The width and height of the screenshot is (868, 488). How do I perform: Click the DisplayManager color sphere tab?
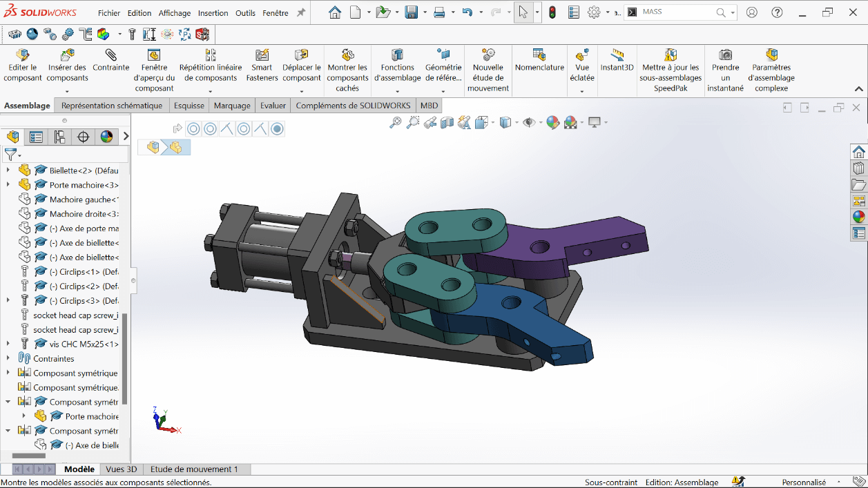coord(106,137)
